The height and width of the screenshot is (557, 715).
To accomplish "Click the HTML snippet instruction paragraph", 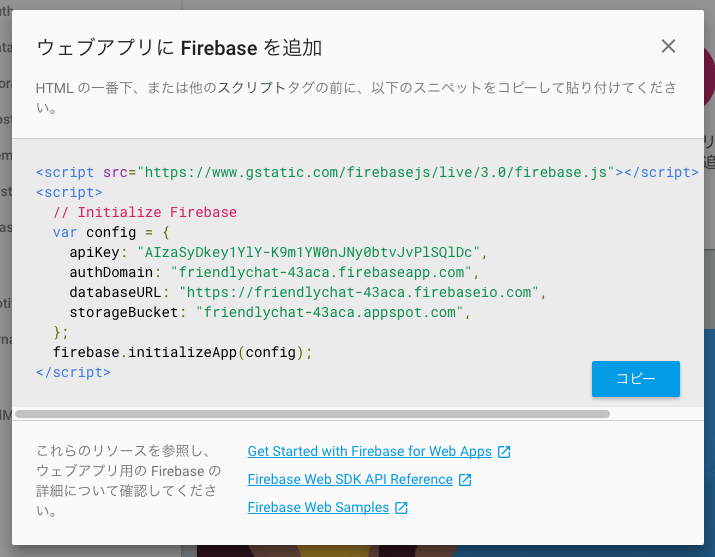I will (x=356, y=97).
